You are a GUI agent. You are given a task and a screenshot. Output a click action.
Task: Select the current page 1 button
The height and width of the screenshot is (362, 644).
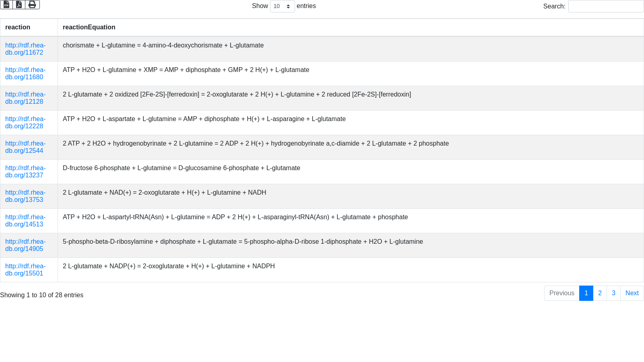(586, 293)
